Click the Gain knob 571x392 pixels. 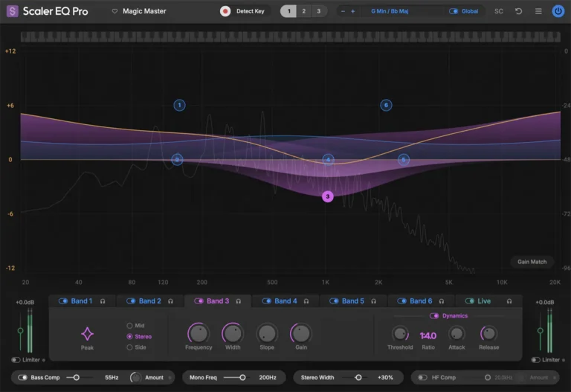pyautogui.click(x=301, y=333)
